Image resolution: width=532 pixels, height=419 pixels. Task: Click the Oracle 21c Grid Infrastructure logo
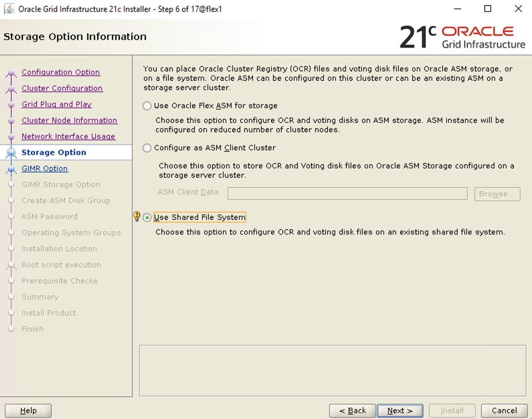click(x=462, y=36)
